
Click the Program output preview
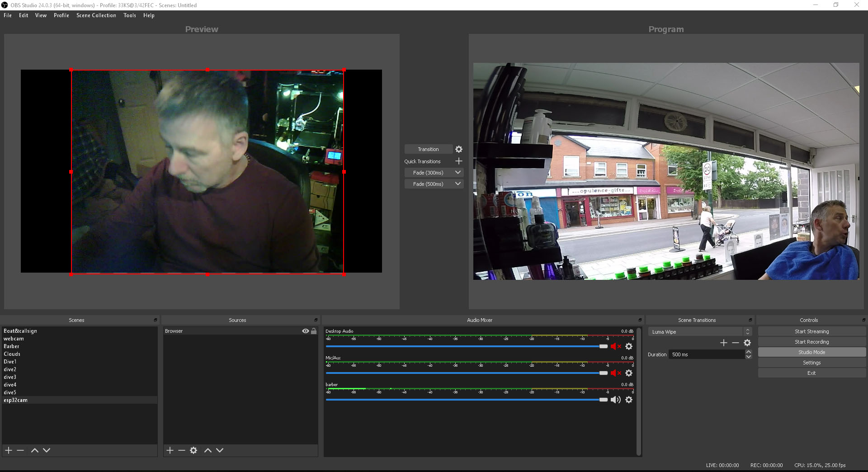(666, 171)
